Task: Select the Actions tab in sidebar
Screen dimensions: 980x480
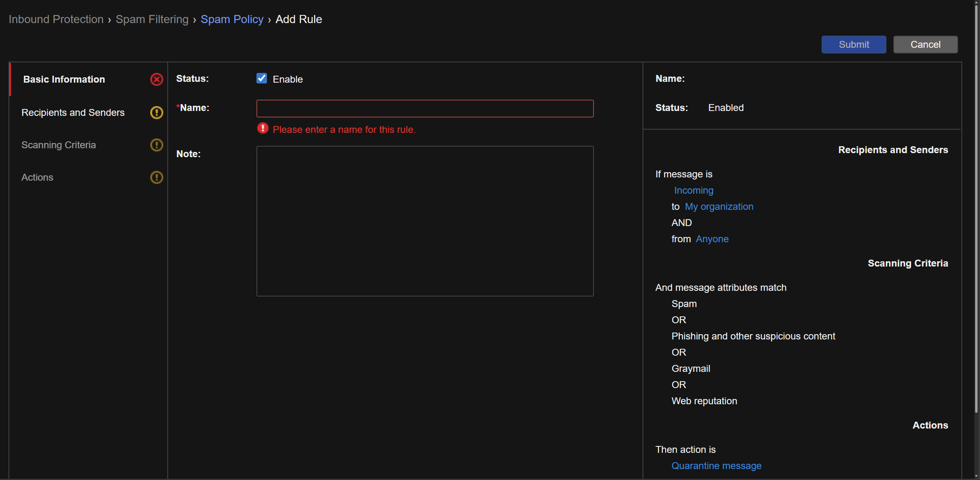Action: tap(37, 177)
